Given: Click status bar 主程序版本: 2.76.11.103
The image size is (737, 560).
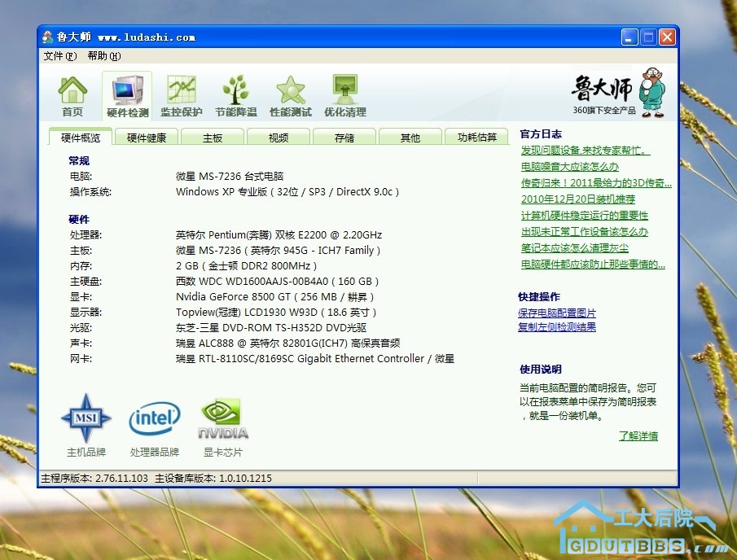Looking at the screenshot, I should (94, 479).
